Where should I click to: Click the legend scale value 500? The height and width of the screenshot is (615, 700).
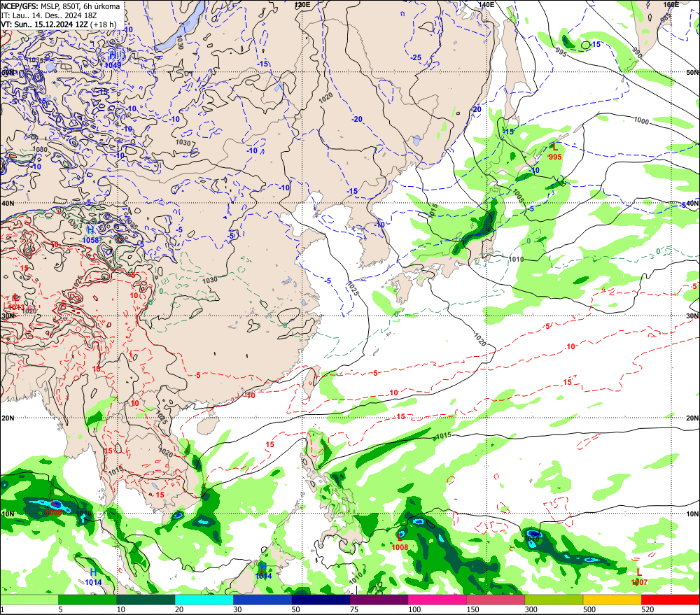[589, 609]
